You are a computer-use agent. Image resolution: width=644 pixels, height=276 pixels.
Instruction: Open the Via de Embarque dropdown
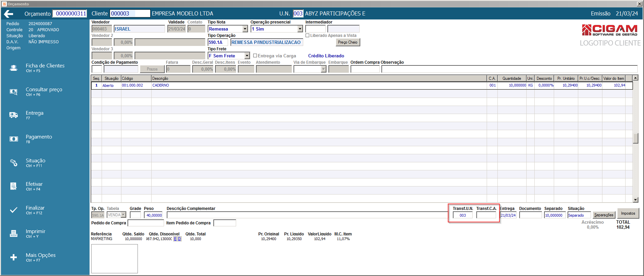coord(323,69)
